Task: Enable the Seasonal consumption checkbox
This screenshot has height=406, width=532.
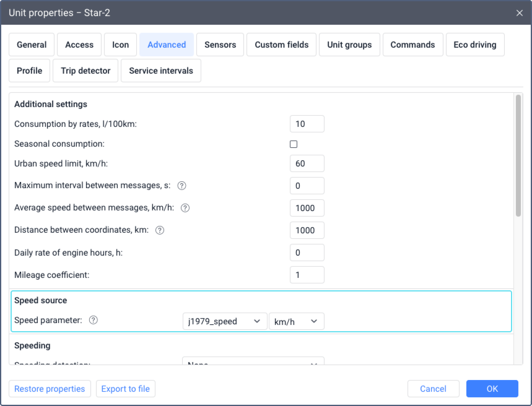Action: [294, 144]
